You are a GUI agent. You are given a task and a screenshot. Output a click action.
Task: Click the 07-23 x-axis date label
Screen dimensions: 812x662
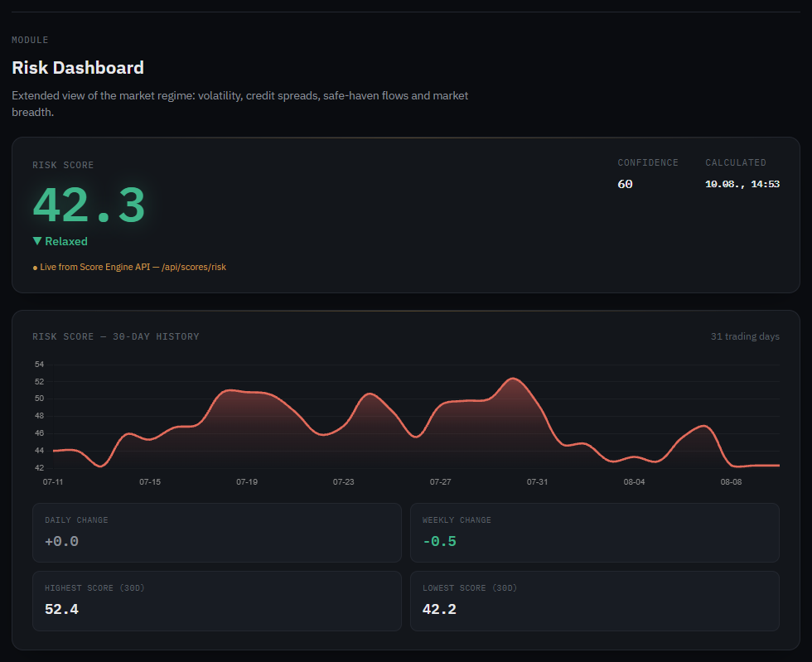pos(343,481)
